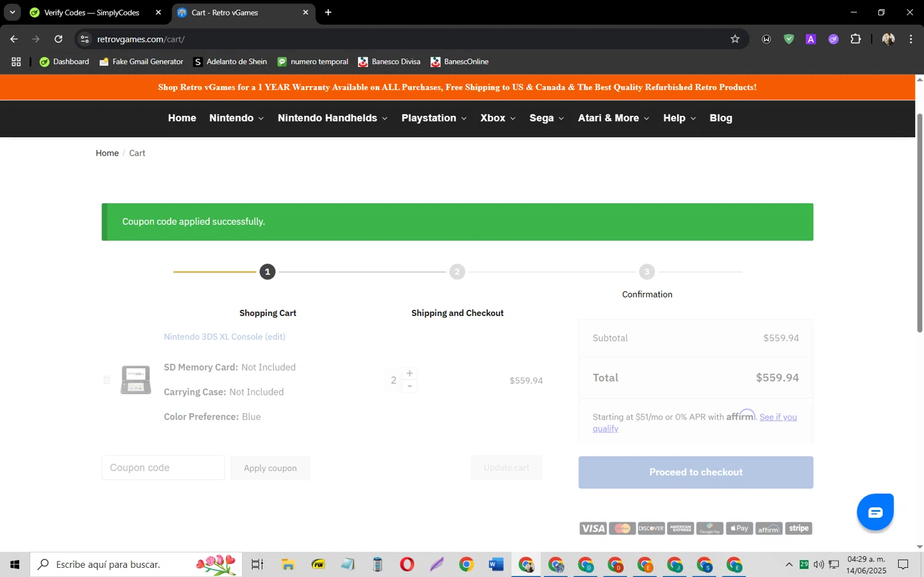
Task: Expand the Atari & More menu
Action: [x=614, y=118]
